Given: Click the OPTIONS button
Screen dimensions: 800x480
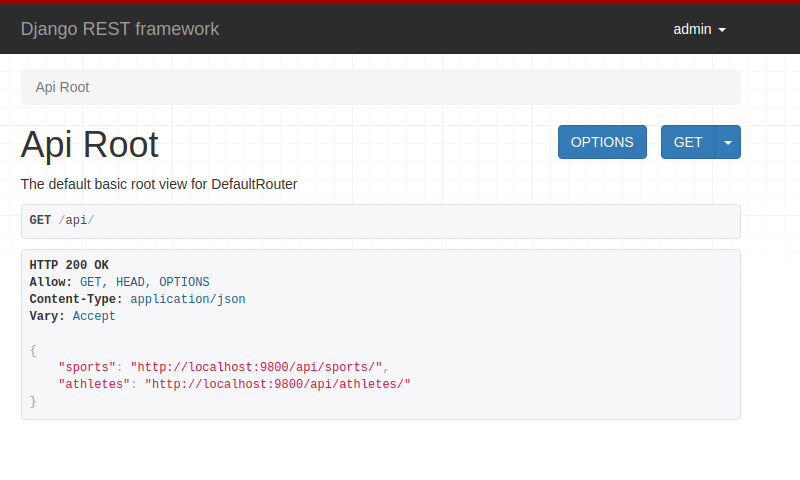Looking at the screenshot, I should click(602, 142).
